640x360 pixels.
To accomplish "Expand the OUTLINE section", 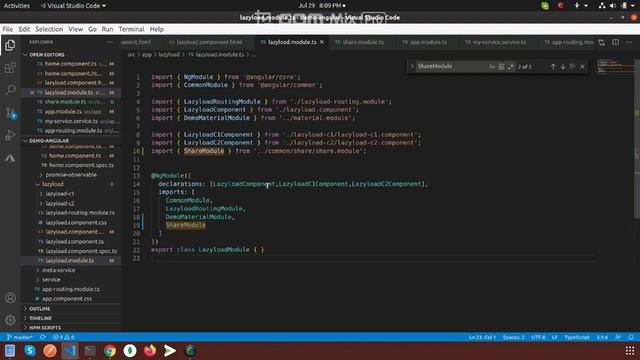I will 71,309.
